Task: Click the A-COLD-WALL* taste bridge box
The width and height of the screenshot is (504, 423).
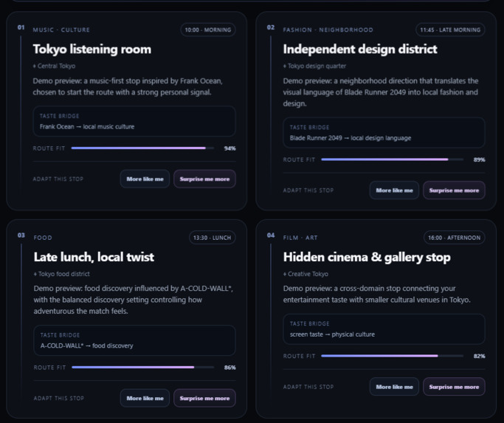Action: pyautogui.click(x=135, y=340)
